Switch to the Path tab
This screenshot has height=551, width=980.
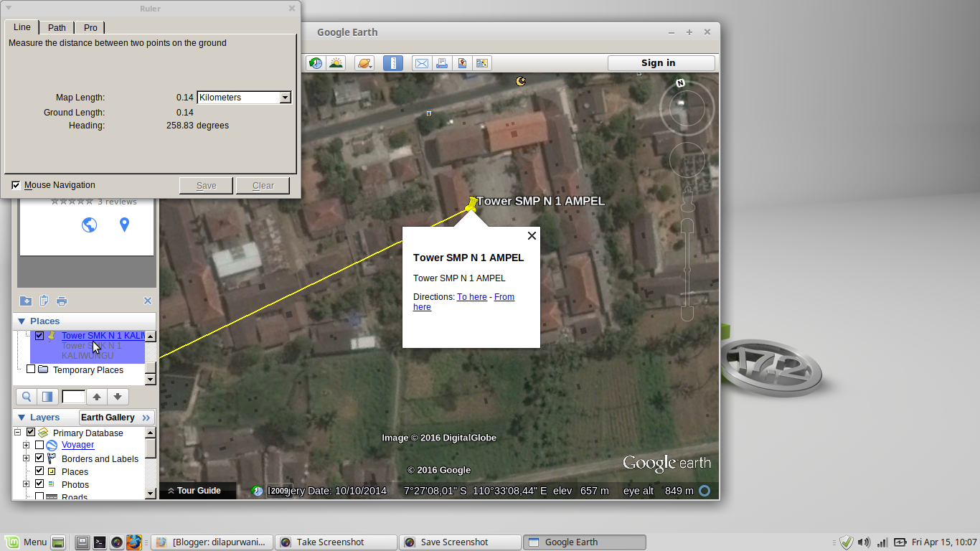pyautogui.click(x=57, y=28)
